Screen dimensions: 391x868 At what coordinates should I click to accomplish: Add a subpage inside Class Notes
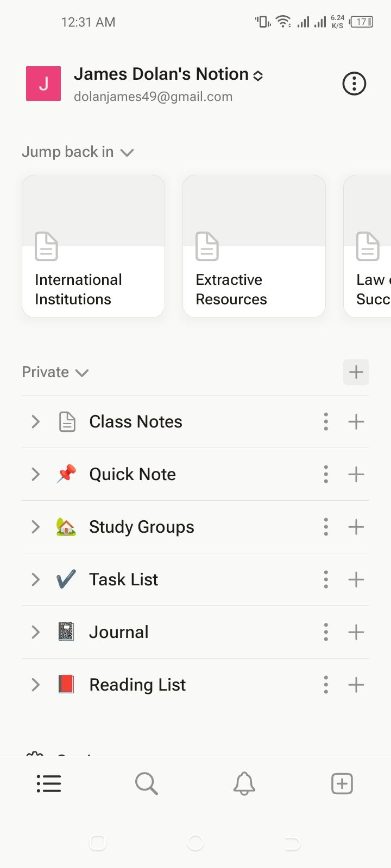(356, 422)
